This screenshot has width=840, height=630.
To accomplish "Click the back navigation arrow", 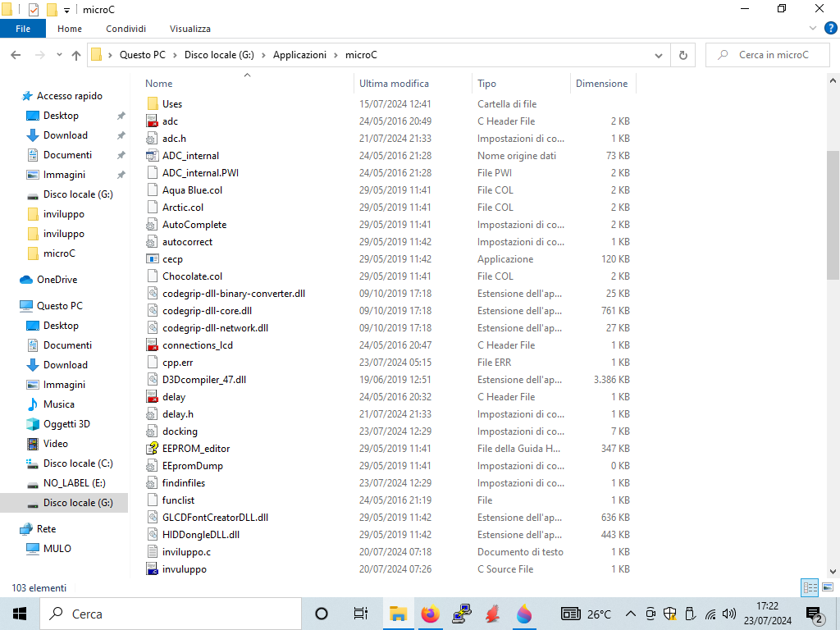I will coord(16,55).
